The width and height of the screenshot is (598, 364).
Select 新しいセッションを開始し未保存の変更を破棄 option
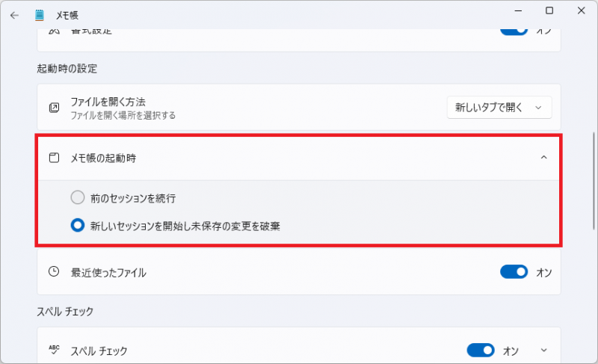(x=78, y=225)
